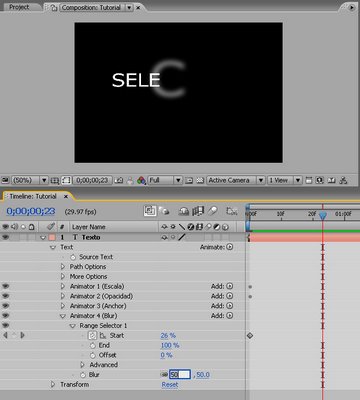Click the show last snapshot icon
Viewport: 360px width, 400px height.
130,180
